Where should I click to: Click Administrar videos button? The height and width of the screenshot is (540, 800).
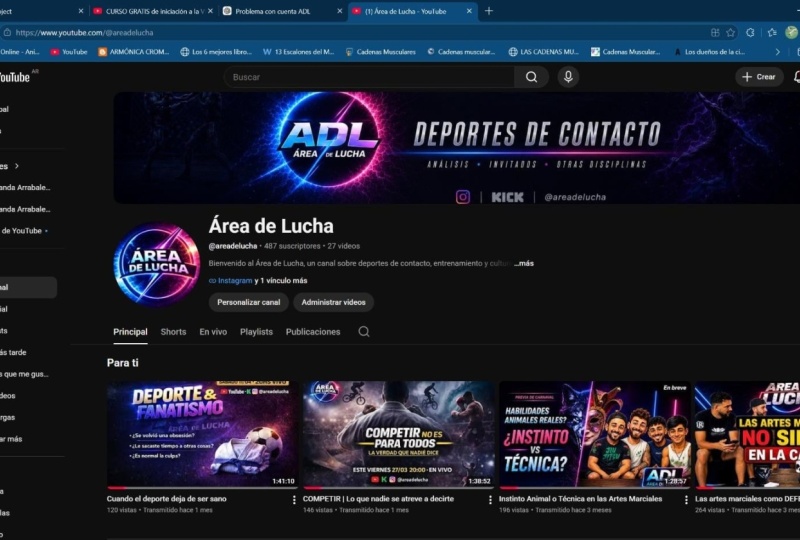[333, 302]
